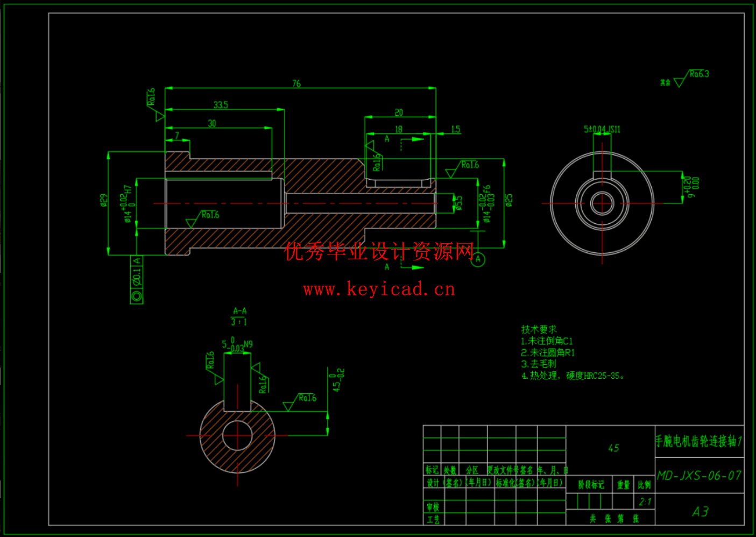The image size is (756, 537).
Task: Click the material cell labeled 45
Action: pyautogui.click(x=615, y=447)
